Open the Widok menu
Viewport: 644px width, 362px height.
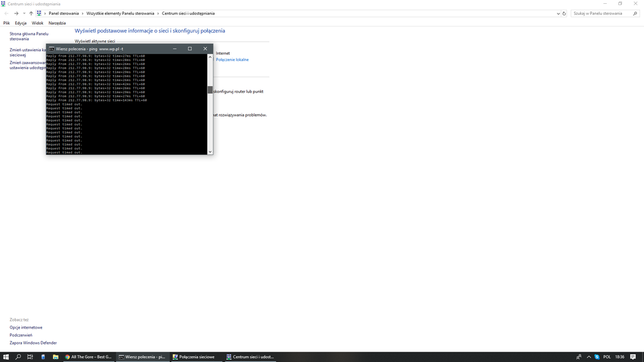click(37, 23)
